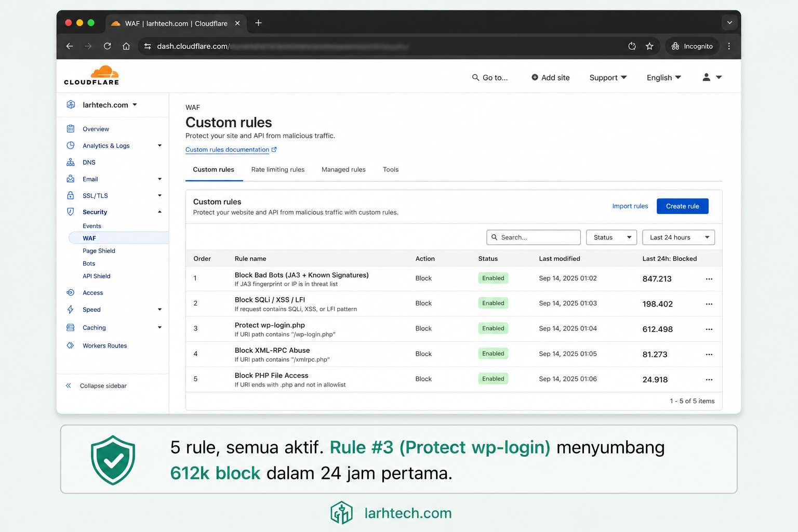
Task: Switch to Managed rules tab
Action: pyautogui.click(x=343, y=169)
